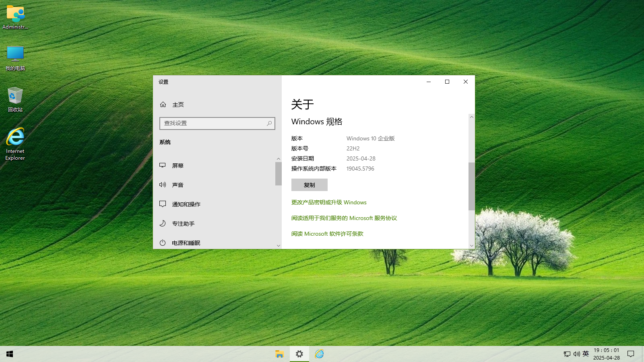Select the 我的电脑 desktop icon
The width and height of the screenshot is (644, 362).
15,58
